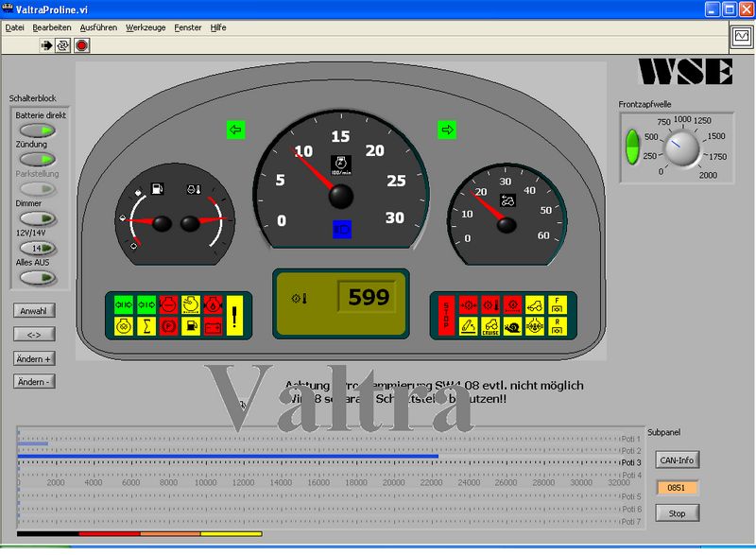This screenshot has height=555, width=756.
Task: Toggle the Alles AUS switch
Action: [38, 278]
